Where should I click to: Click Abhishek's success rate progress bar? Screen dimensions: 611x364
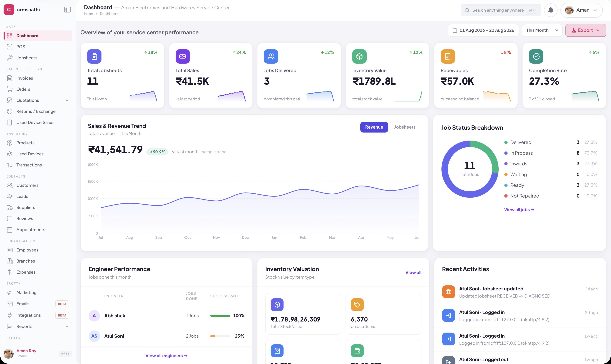(220, 316)
